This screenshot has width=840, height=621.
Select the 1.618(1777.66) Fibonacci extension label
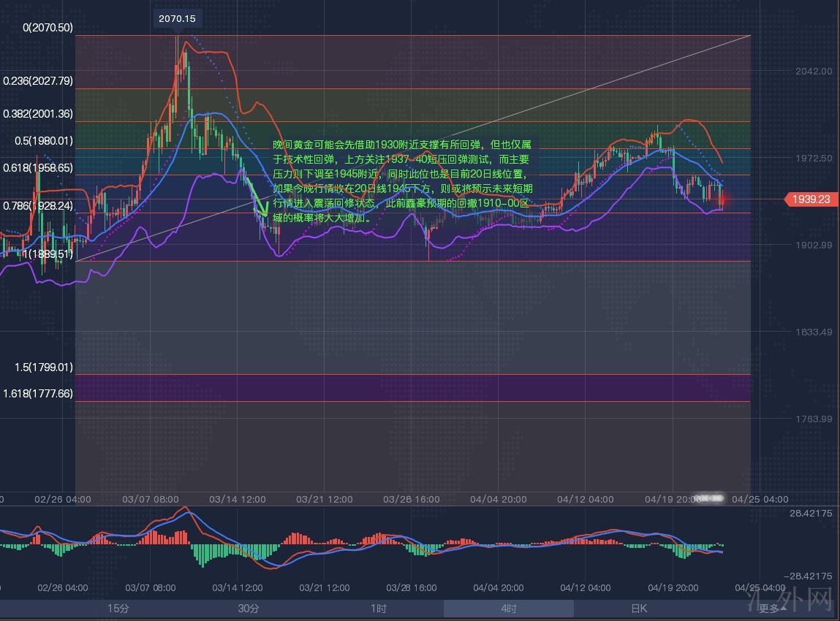click(x=38, y=394)
